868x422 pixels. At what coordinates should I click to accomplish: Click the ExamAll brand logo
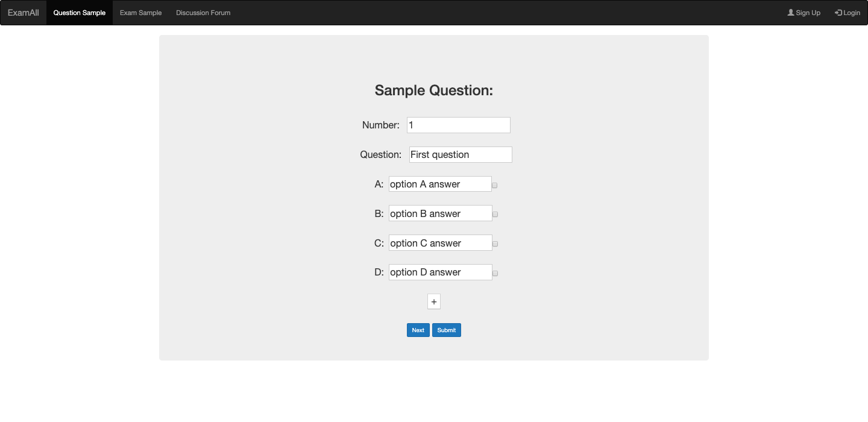tap(24, 13)
